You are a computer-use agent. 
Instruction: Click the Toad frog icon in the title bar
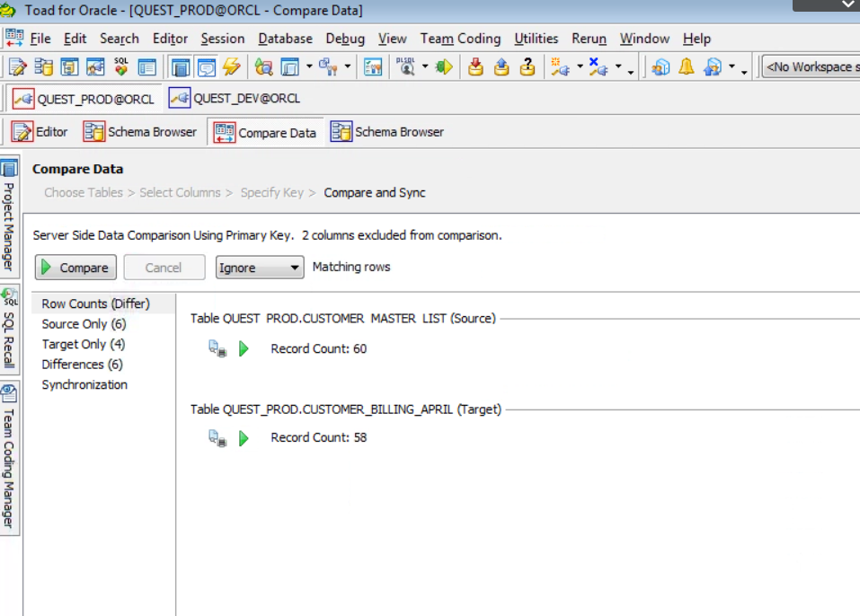8,10
